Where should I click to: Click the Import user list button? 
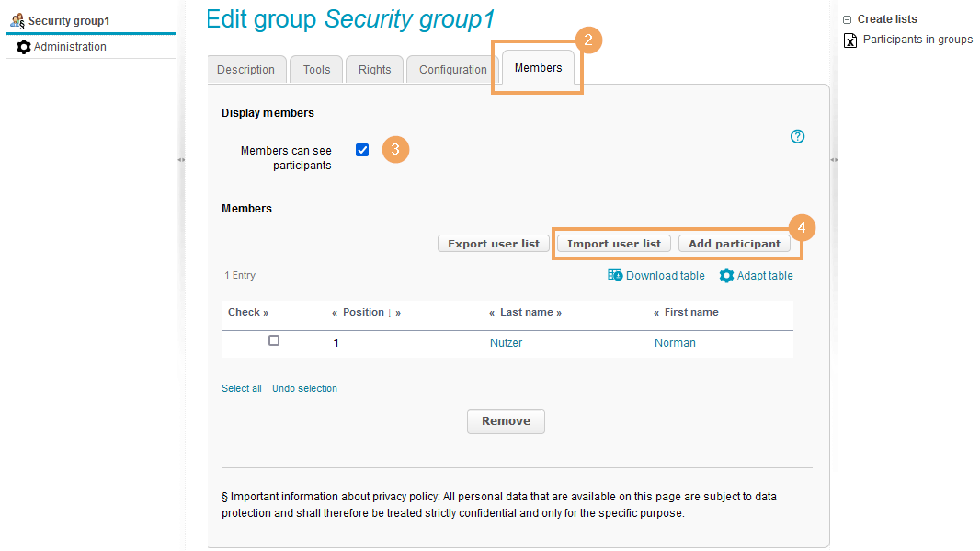pyautogui.click(x=613, y=244)
